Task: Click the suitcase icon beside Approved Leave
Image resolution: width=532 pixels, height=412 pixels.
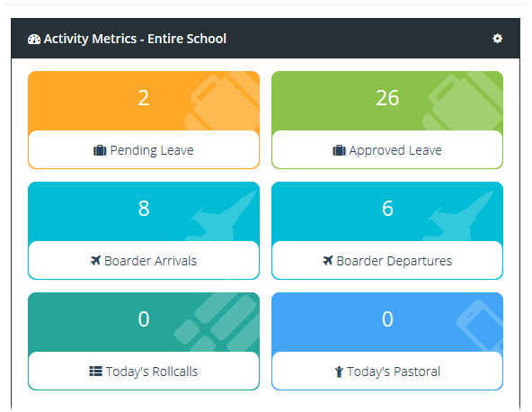Action: (x=339, y=150)
